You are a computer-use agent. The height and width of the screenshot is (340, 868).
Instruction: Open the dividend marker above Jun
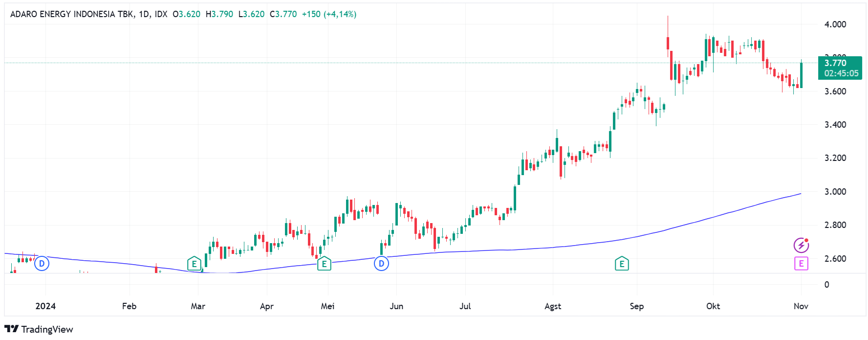coord(381,264)
